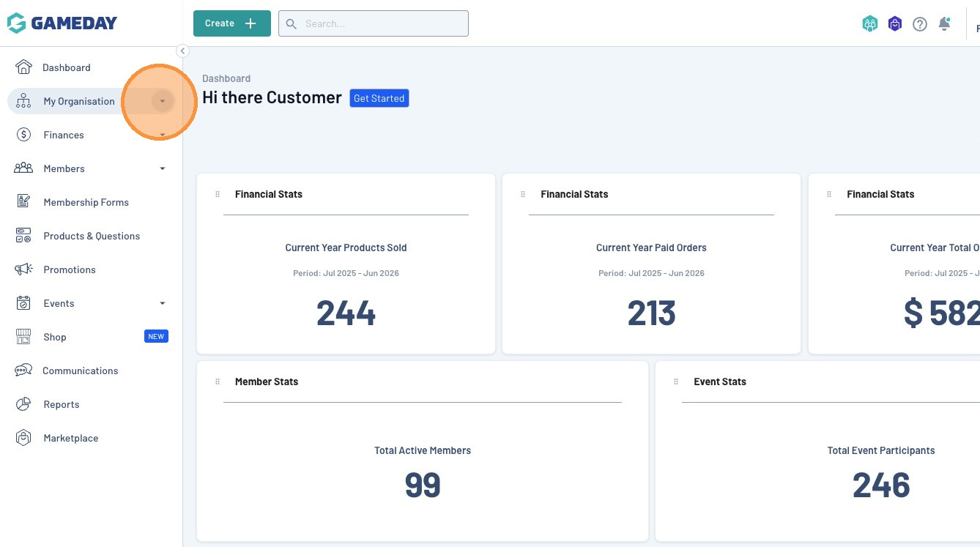Focus the Search input field
This screenshot has height=547, width=980.
pyautogui.click(x=374, y=23)
